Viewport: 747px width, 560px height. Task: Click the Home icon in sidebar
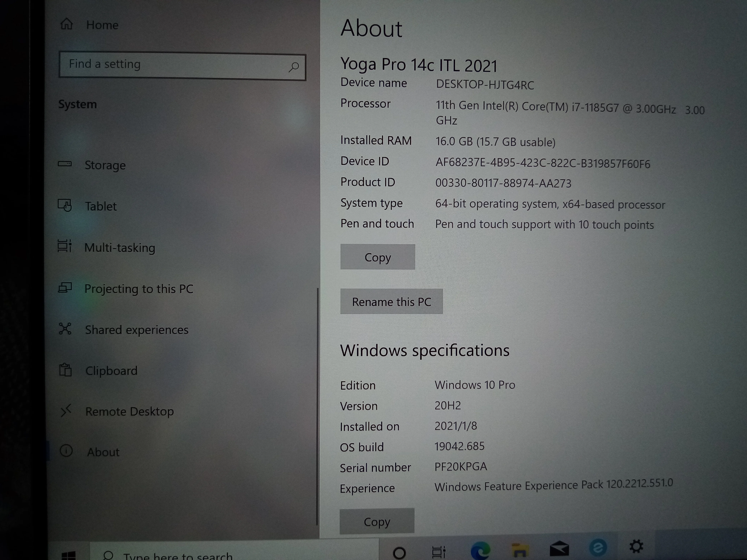(66, 24)
